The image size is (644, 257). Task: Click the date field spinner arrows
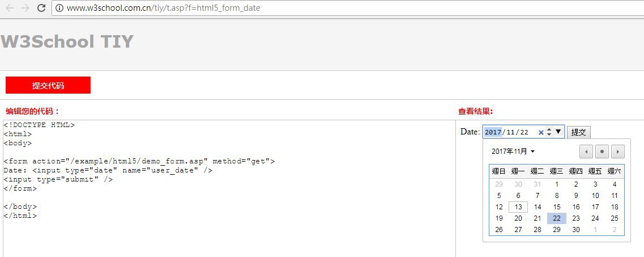(x=549, y=132)
